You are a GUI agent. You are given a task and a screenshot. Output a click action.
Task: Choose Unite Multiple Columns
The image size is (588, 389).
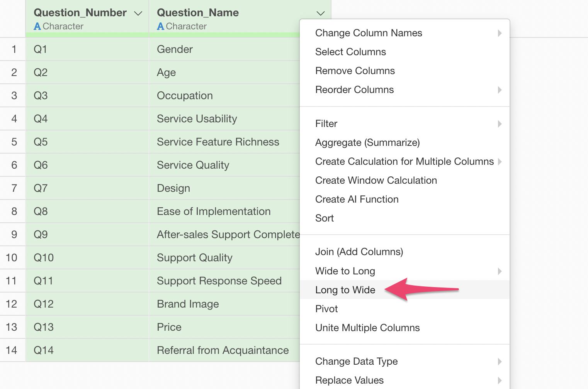tap(367, 328)
